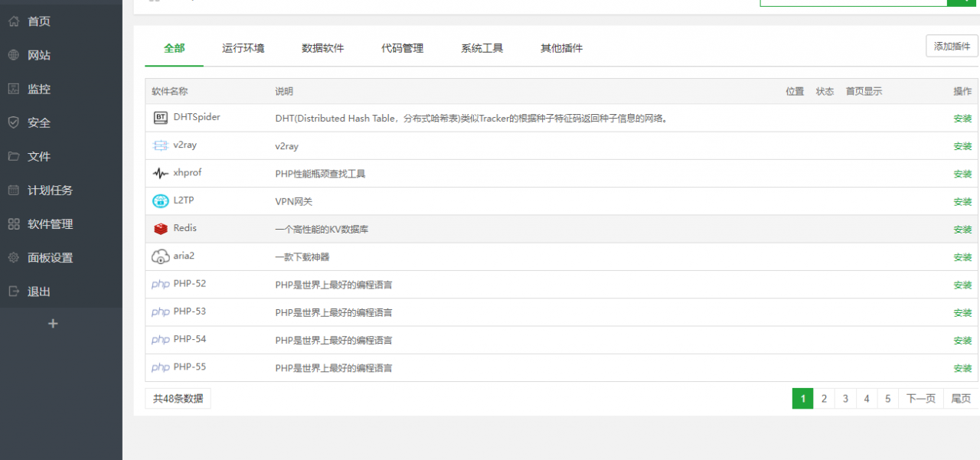Click the logout icon beside 退出
This screenshot has height=460, width=980.
tap(13, 291)
